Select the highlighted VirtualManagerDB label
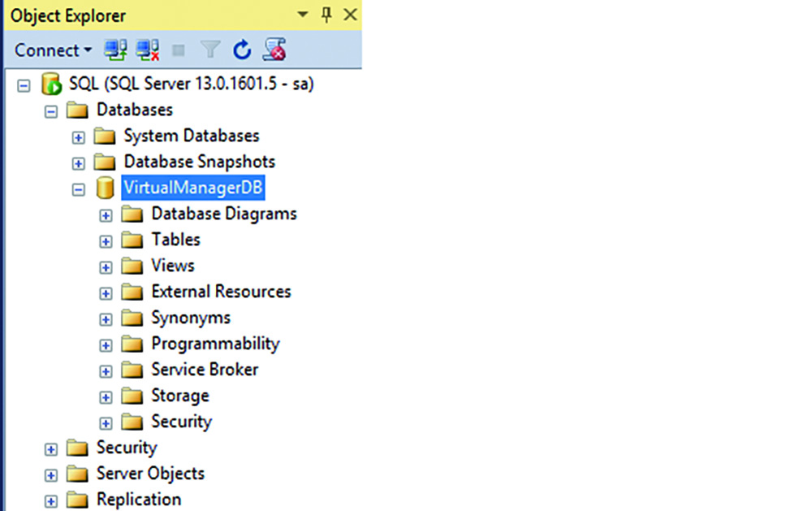 pos(193,188)
